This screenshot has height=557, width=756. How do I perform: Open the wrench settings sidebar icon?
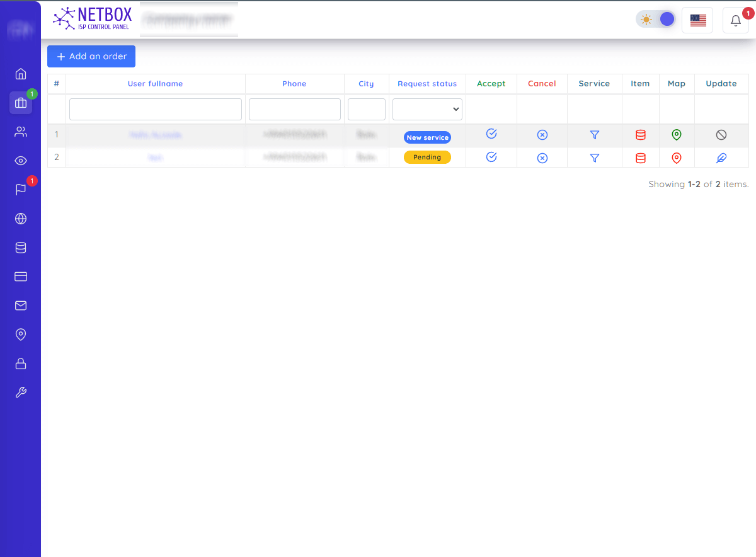tap(21, 393)
